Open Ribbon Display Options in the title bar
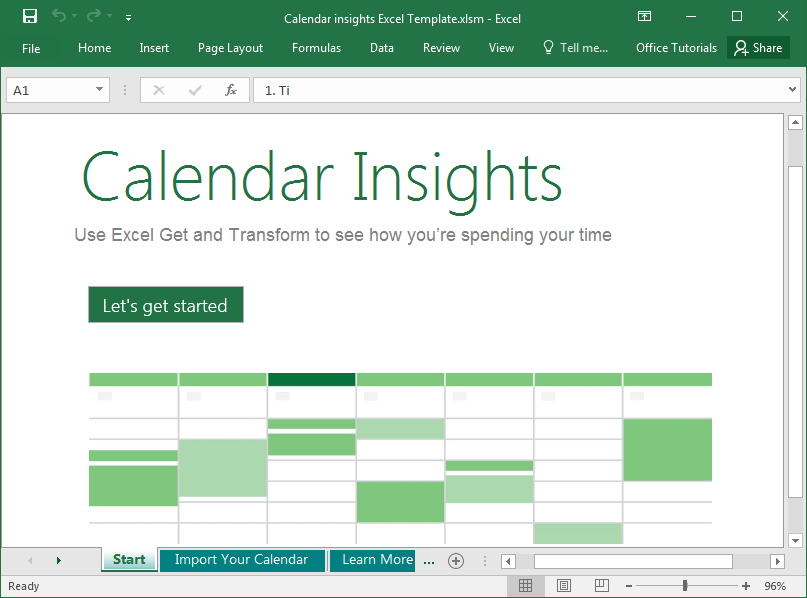807x598 pixels. tap(644, 16)
